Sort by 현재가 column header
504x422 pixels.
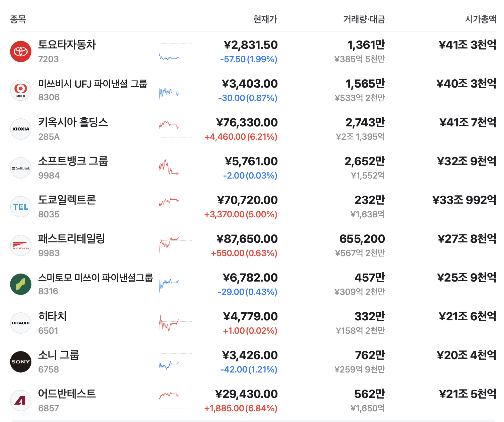[265, 19]
